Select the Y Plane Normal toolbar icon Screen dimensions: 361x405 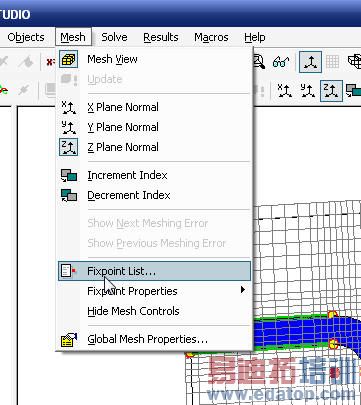pos(308,91)
